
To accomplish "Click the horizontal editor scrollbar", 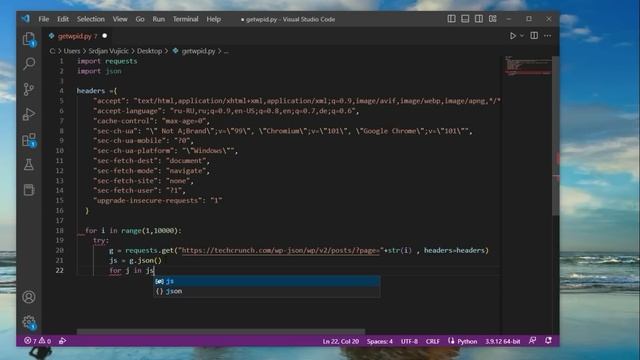I will click(221, 332).
